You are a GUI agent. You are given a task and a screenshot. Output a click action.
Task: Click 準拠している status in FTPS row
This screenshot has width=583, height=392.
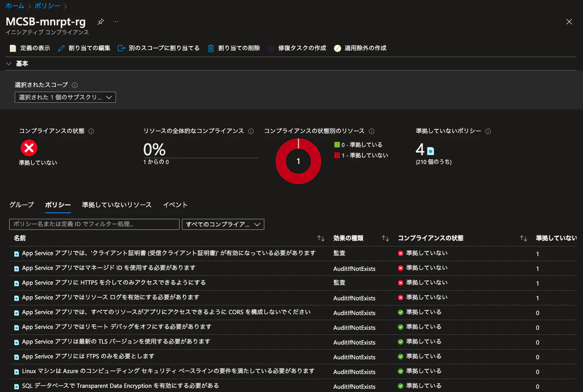point(424,356)
